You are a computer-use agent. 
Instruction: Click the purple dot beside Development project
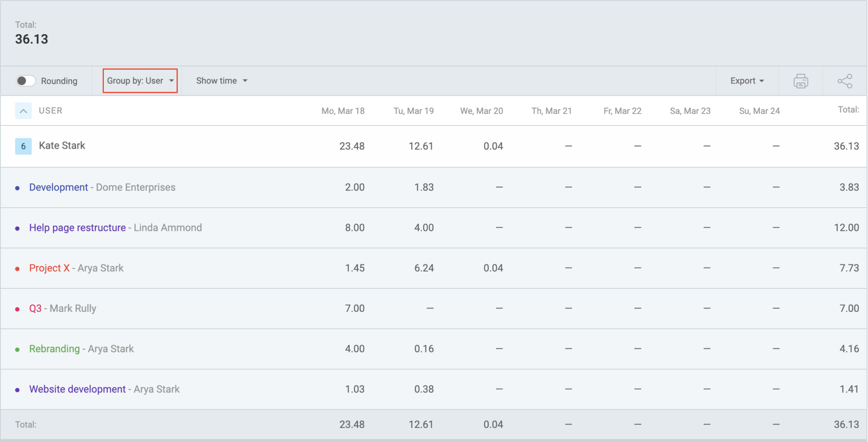click(17, 188)
